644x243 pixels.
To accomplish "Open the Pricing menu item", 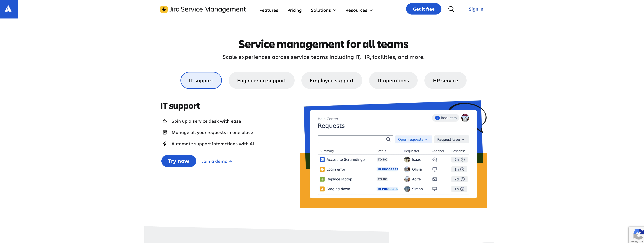I will [x=294, y=10].
